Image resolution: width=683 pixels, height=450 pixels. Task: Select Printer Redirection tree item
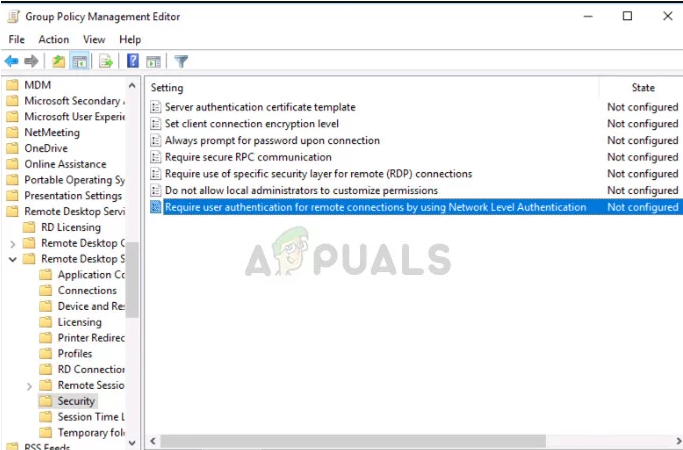(91, 338)
